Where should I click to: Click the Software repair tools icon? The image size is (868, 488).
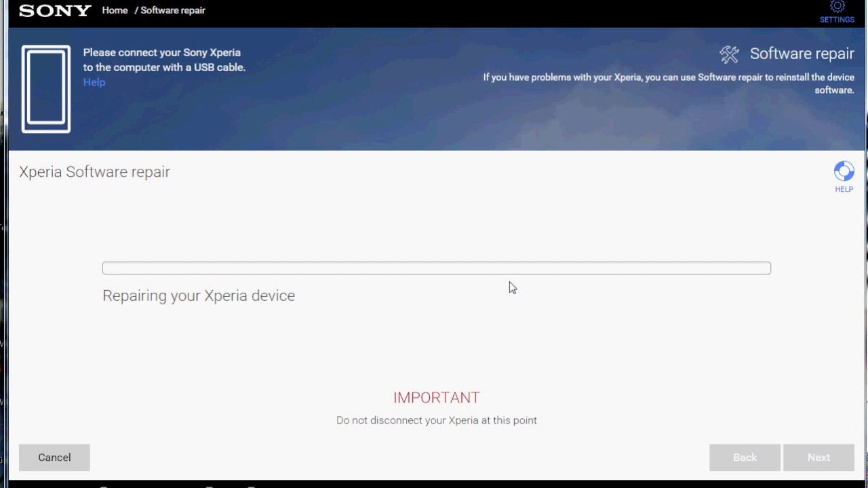(729, 54)
